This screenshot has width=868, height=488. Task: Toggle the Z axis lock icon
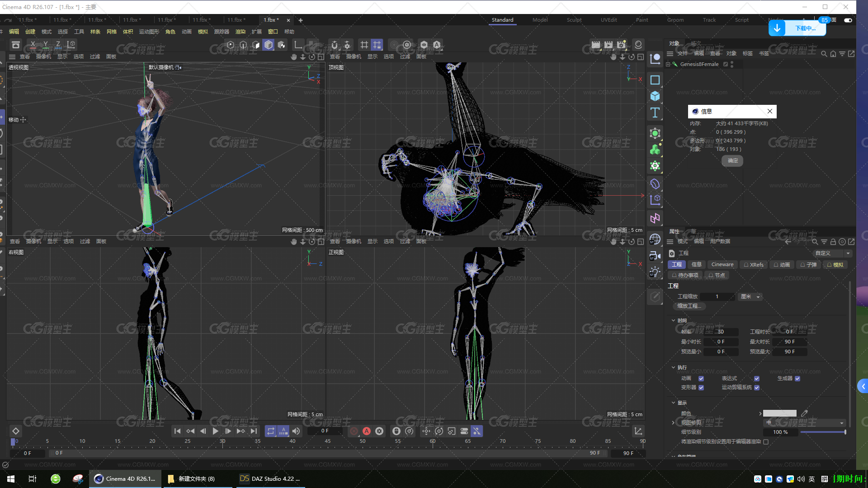coord(58,45)
